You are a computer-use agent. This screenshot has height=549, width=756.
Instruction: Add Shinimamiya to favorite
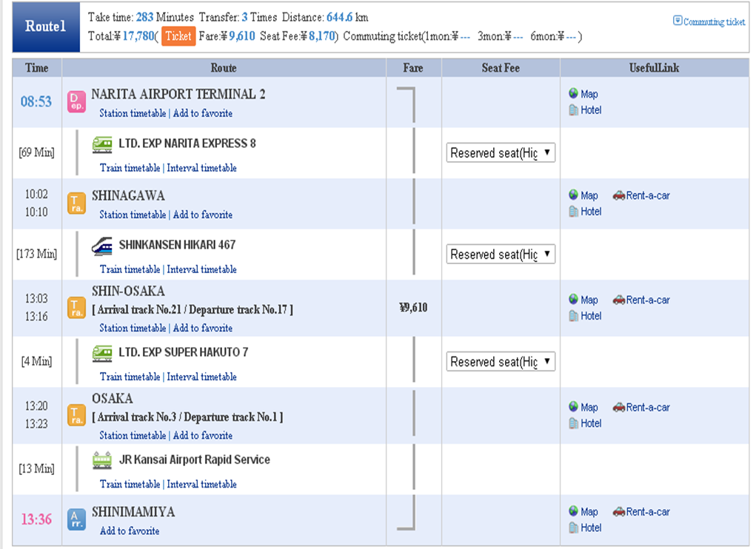point(130,531)
